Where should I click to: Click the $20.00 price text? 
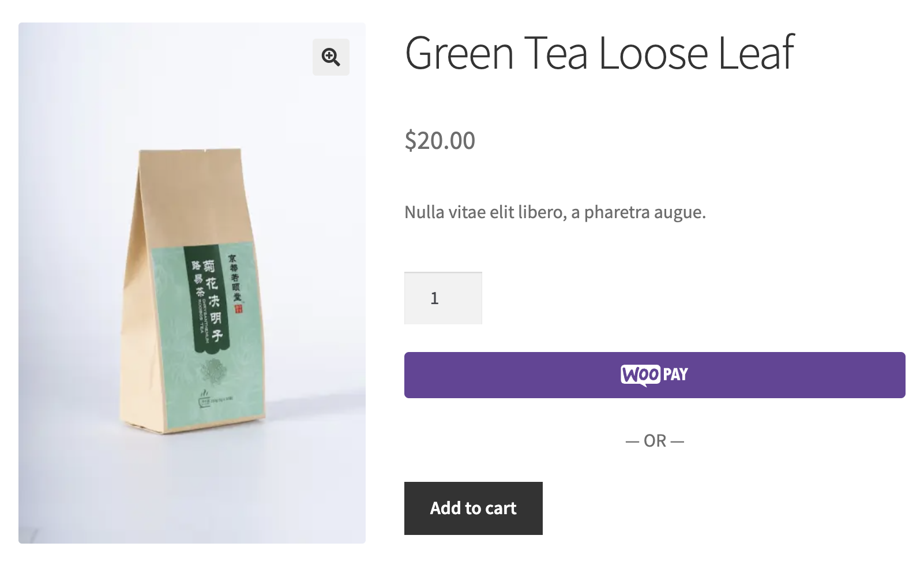(x=440, y=140)
